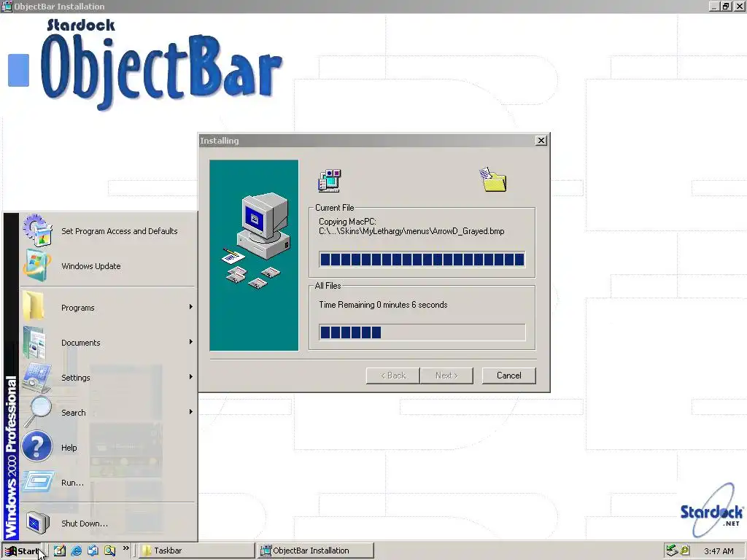This screenshot has width=747, height=560.
Task: Select Windows Update menu entry
Action: pyautogui.click(x=108, y=265)
